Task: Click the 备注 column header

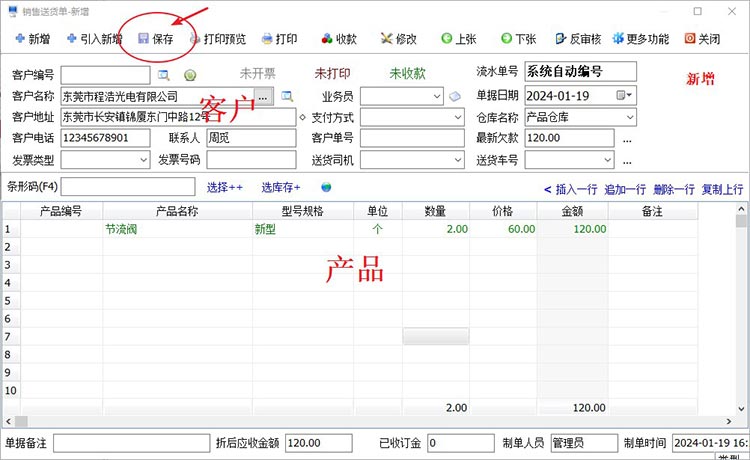Action: pyautogui.click(x=653, y=211)
